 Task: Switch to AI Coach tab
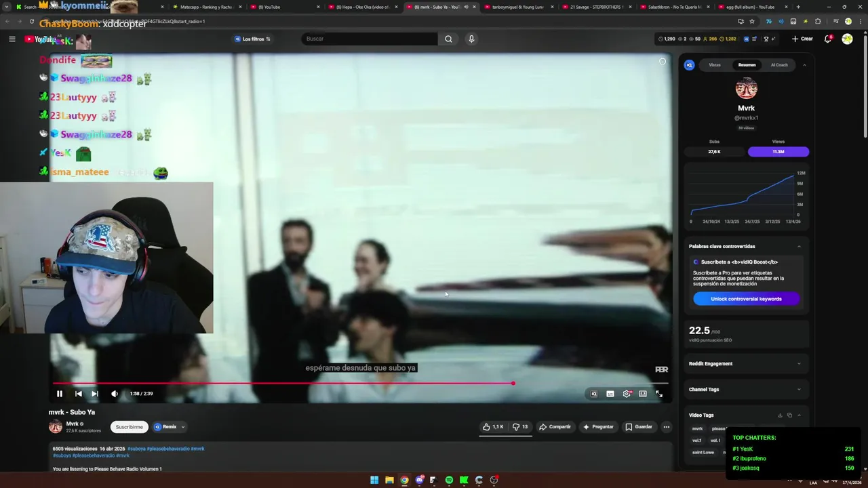click(779, 65)
